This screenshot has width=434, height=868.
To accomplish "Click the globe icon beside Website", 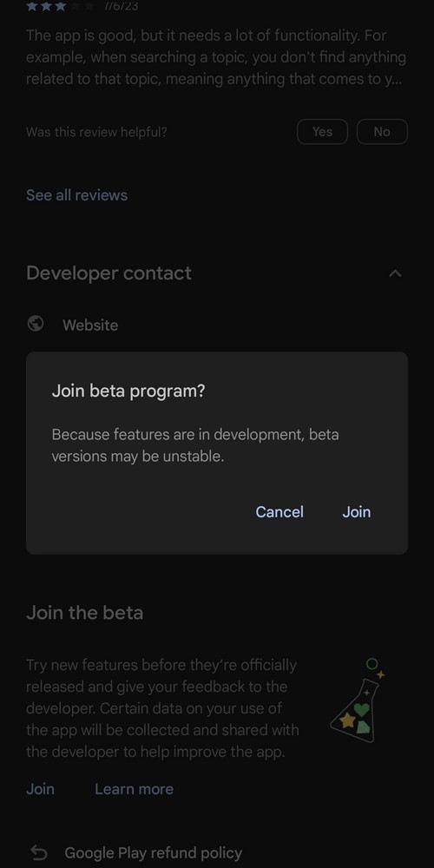I will (36, 324).
